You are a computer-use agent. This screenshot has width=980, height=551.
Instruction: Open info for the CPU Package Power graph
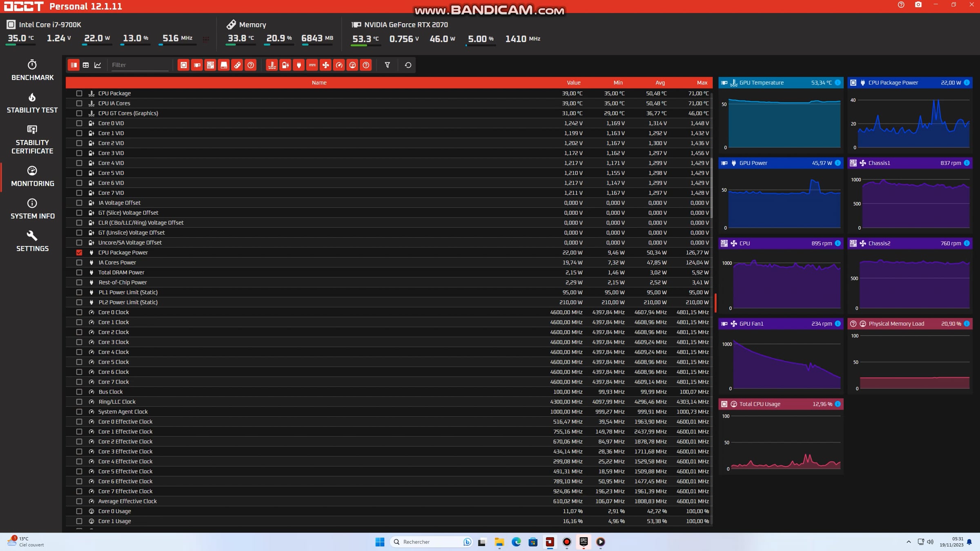pos(967,82)
